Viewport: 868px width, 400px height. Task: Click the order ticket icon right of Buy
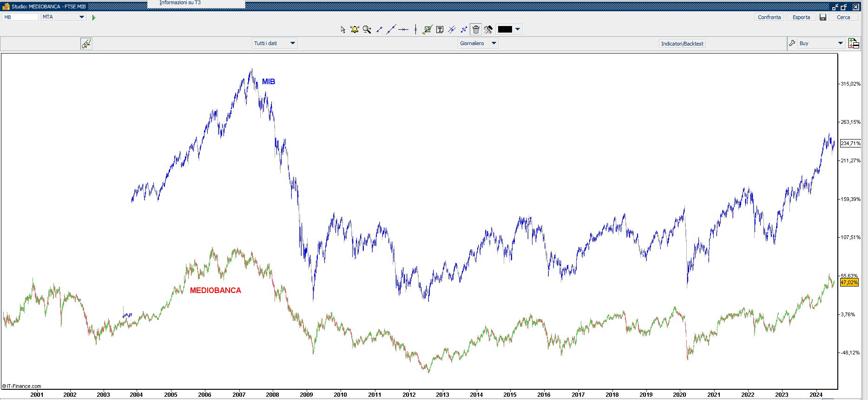(x=854, y=43)
